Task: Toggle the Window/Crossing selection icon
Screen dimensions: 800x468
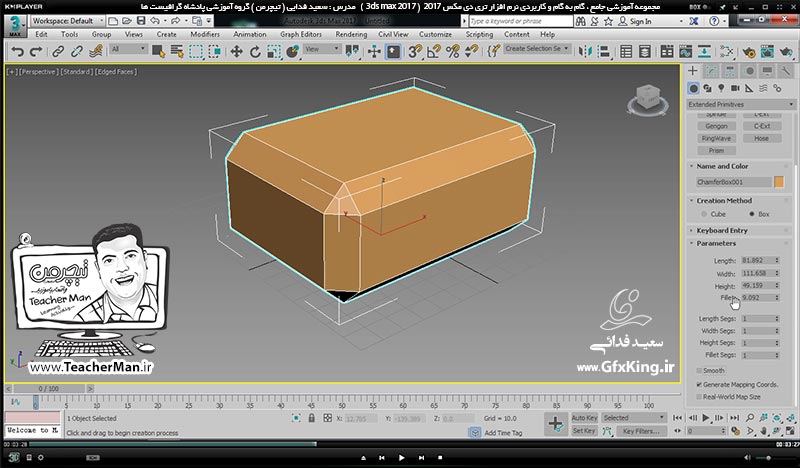Action: [214, 52]
